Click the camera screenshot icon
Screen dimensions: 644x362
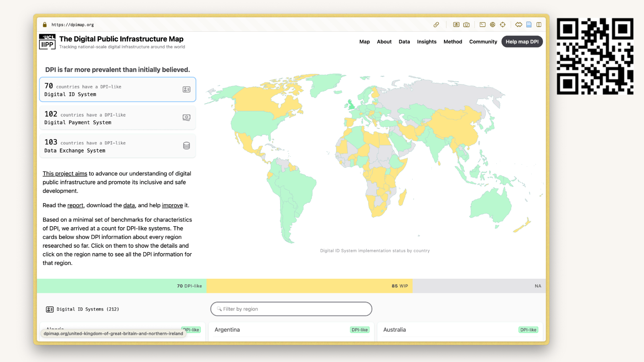coord(466,25)
